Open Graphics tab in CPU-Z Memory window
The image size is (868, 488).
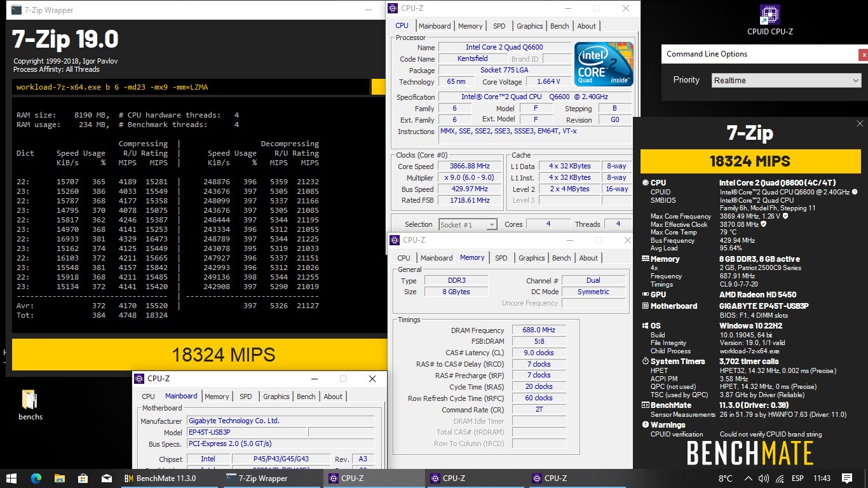[532, 258]
